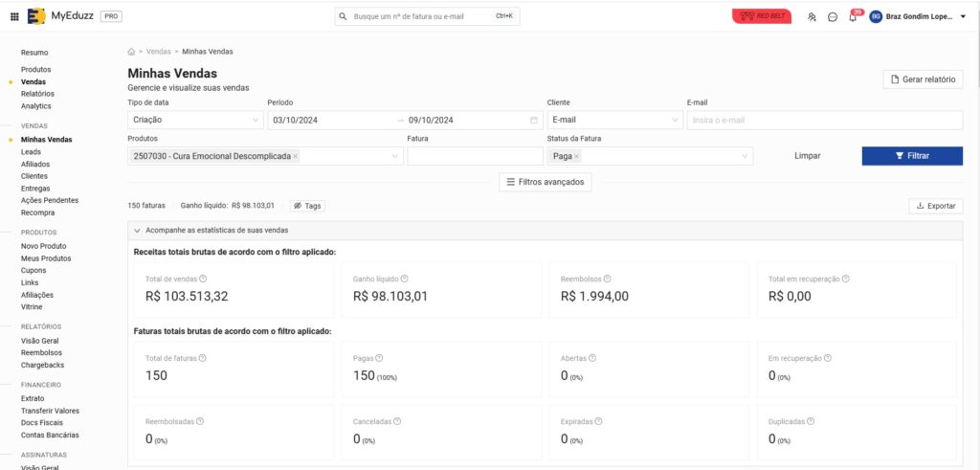This screenshot has height=470, width=980.
Task: Expand Filtros avançados
Action: (x=545, y=182)
